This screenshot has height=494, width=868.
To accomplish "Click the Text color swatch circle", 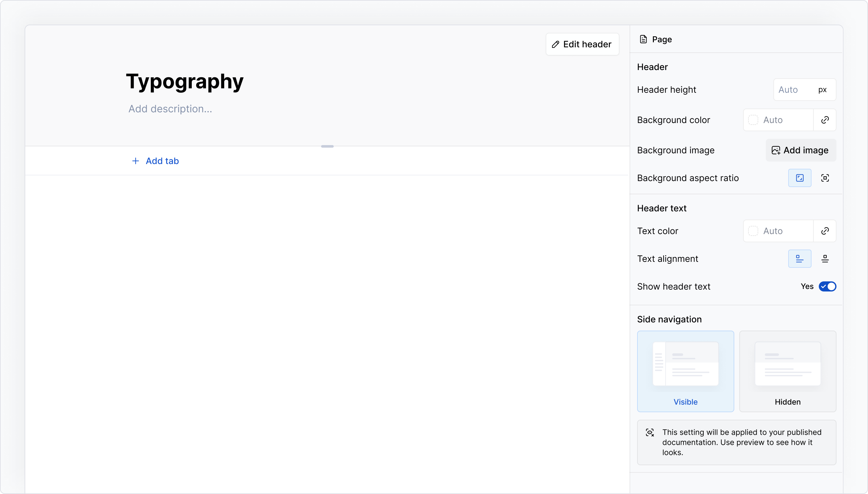I will (x=753, y=231).
